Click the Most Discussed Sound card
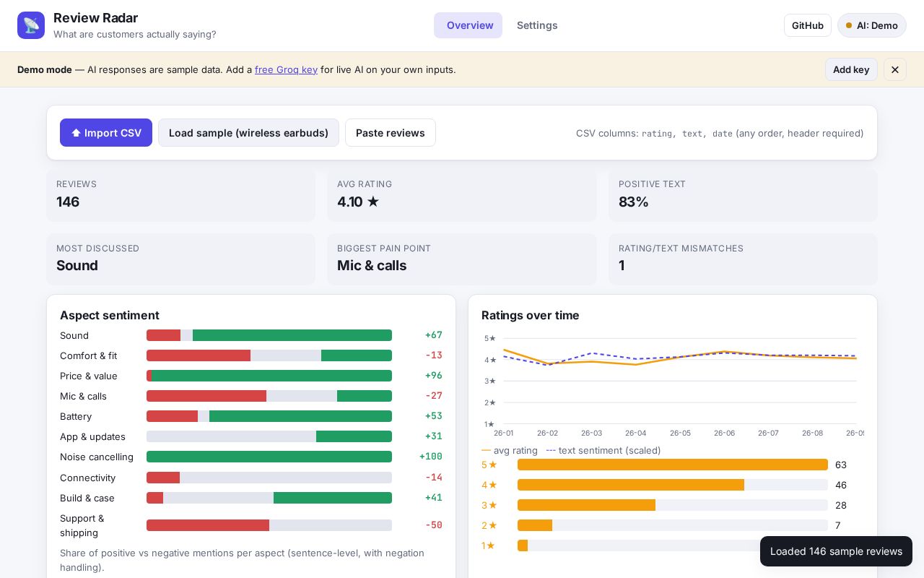This screenshot has width=924, height=578. tap(180, 259)
